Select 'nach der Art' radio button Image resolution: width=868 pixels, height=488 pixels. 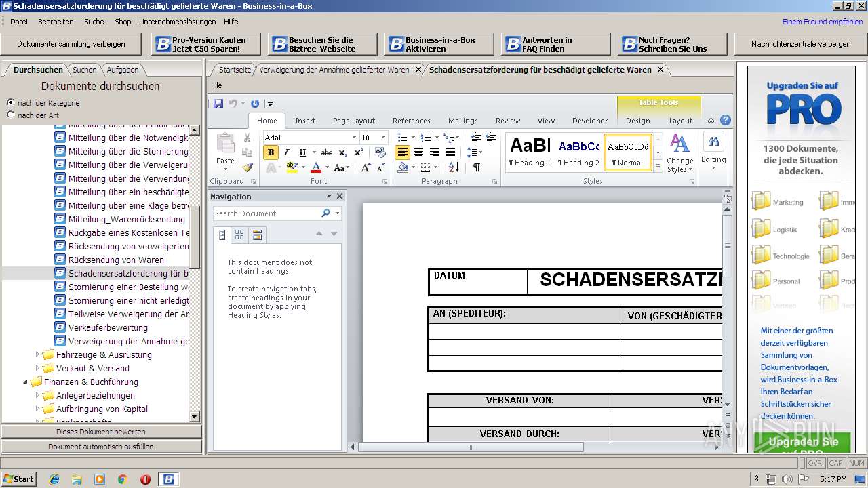[x=10, y=115]
